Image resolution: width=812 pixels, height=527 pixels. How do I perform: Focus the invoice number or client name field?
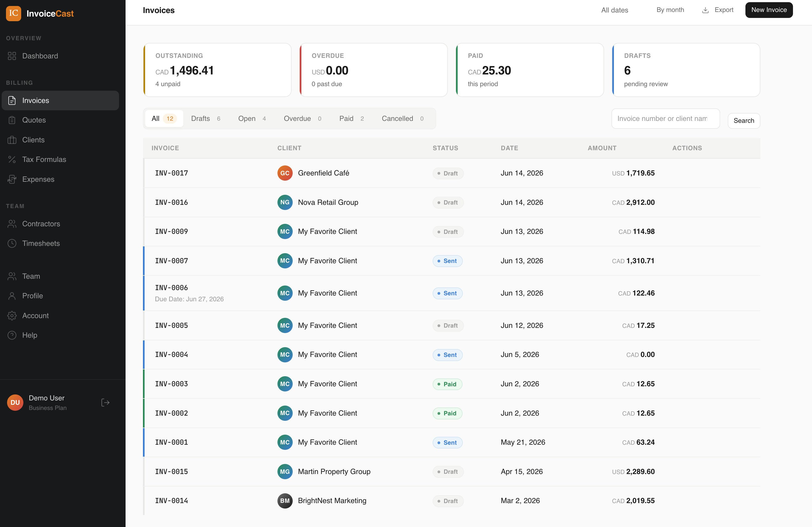coord(665,118)
